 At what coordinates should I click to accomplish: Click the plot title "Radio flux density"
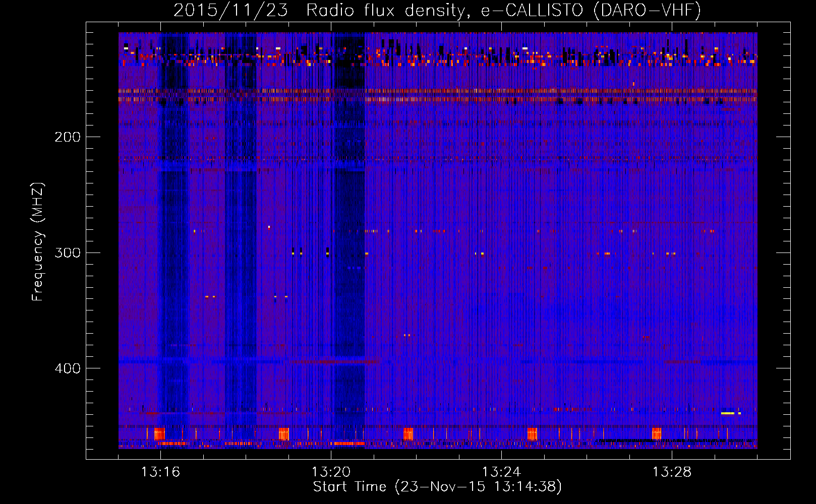point(385,10)
